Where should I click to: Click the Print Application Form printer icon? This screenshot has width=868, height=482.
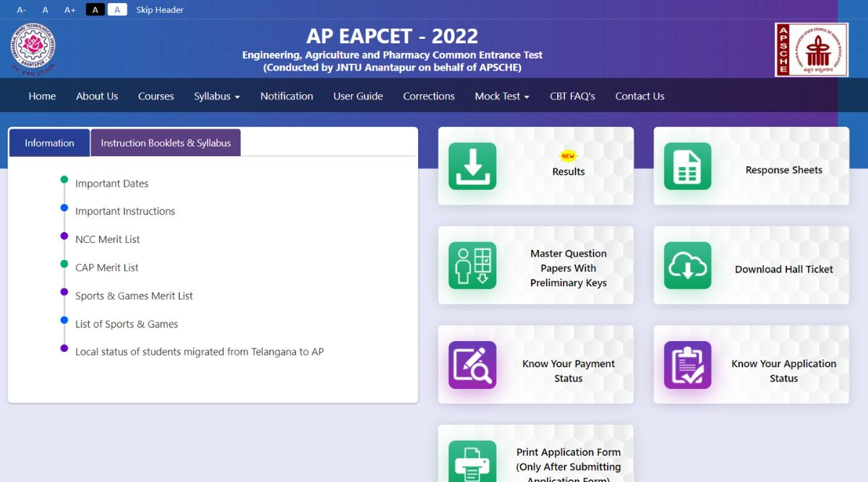click(x=472, y=461)
